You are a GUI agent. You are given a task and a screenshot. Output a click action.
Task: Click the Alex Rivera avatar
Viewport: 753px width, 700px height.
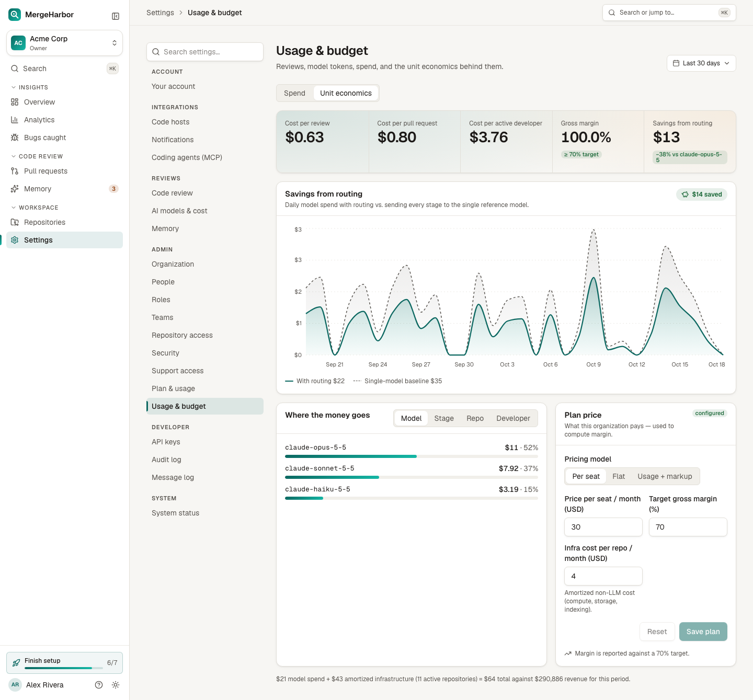pos(15,685)
